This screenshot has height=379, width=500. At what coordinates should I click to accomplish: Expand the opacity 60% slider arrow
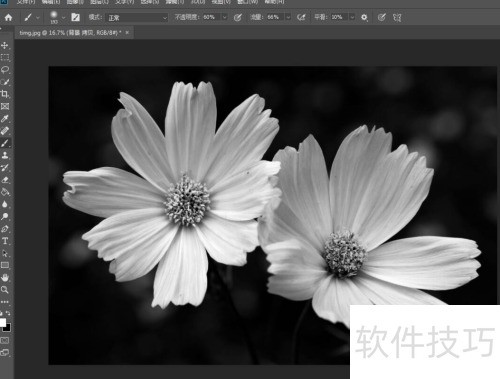pyautogui.click(x=225, y=17)
